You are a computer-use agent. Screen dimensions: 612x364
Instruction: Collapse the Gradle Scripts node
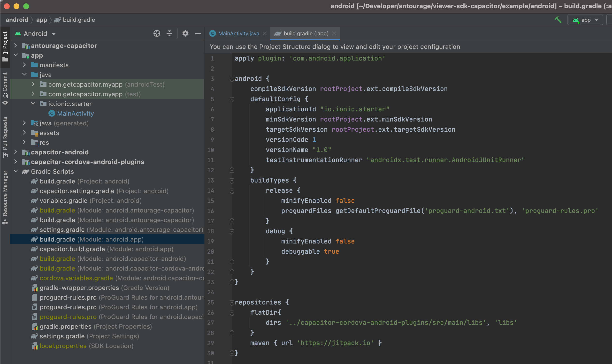coord(16,171)
